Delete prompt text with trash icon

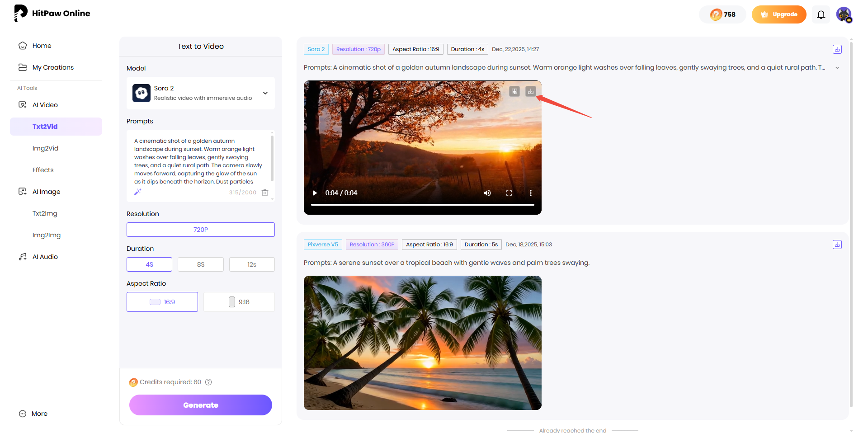coord(265,193)
